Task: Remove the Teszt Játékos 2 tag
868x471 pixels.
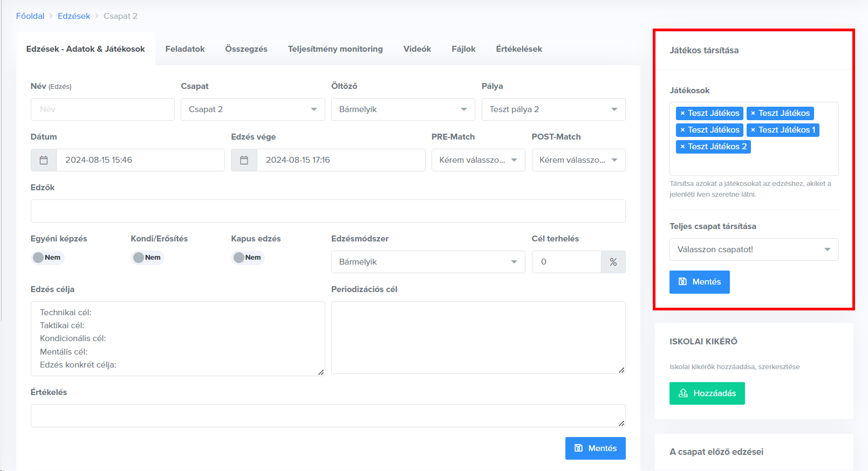Action: click(682, 147)
